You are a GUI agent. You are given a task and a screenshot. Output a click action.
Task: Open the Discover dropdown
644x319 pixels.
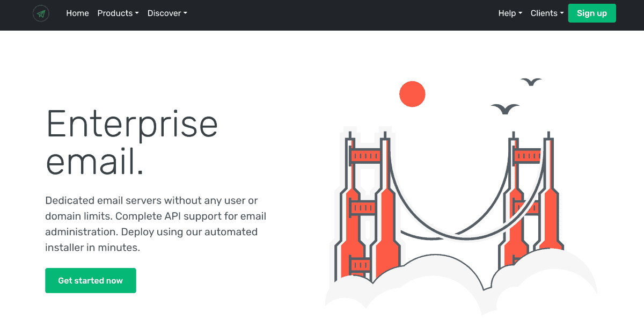(x=167, y=13)
